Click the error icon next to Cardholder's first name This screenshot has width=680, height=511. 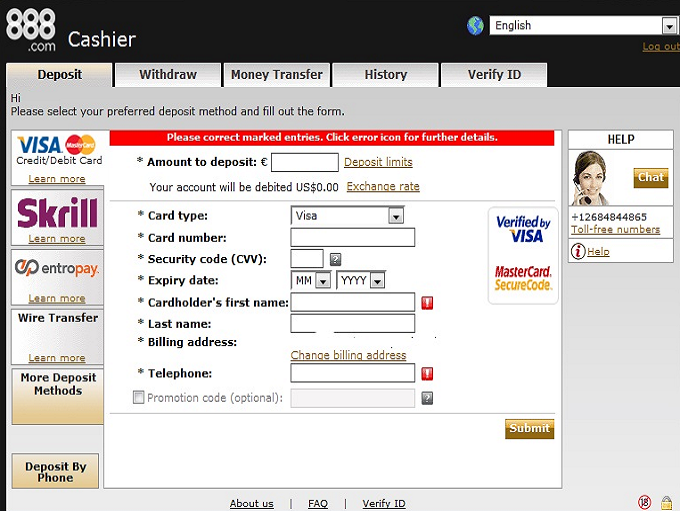pos(427,303)
